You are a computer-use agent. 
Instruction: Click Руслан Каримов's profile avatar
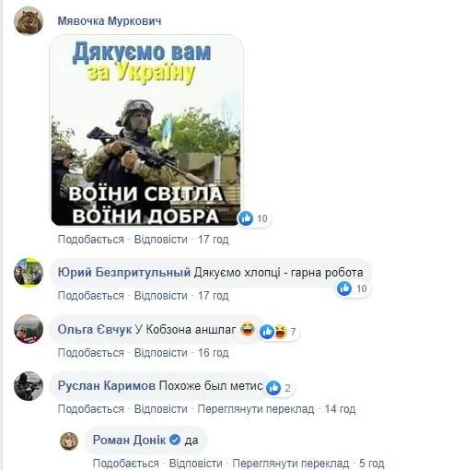[x=29, y=386]
